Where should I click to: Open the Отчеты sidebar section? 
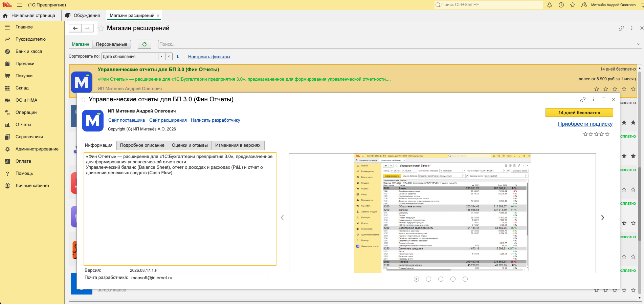click(x=23, y=125)
